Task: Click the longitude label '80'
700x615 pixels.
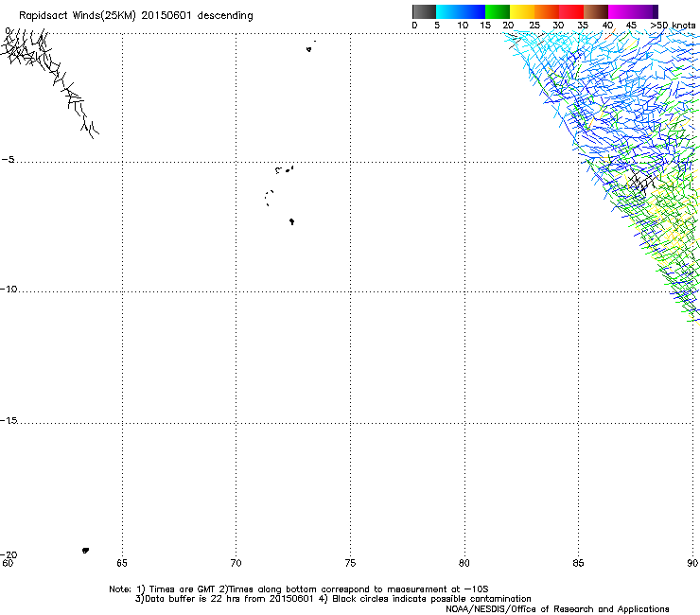Action: 464,563
